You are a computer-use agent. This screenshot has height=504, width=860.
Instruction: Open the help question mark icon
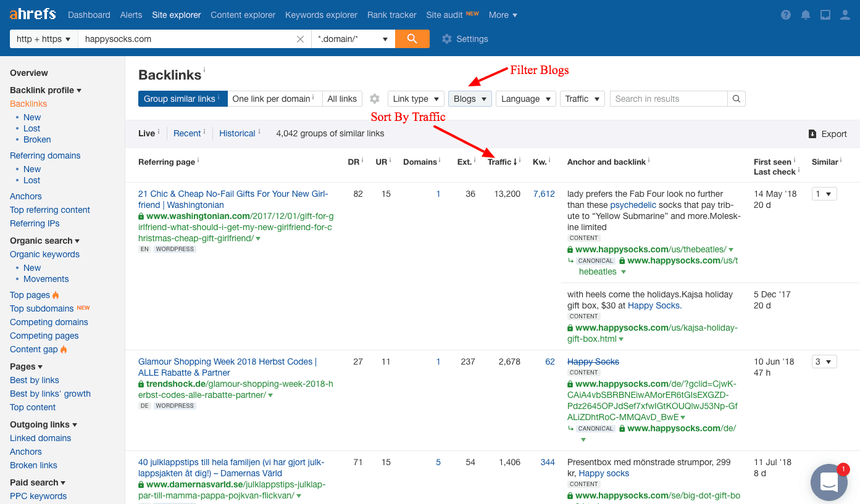pyautogui.click(x=786, y=15)
